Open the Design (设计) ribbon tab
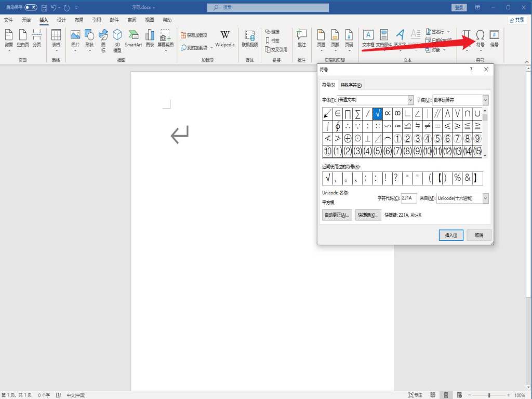532x399 pixels. [x=61, y=20]
